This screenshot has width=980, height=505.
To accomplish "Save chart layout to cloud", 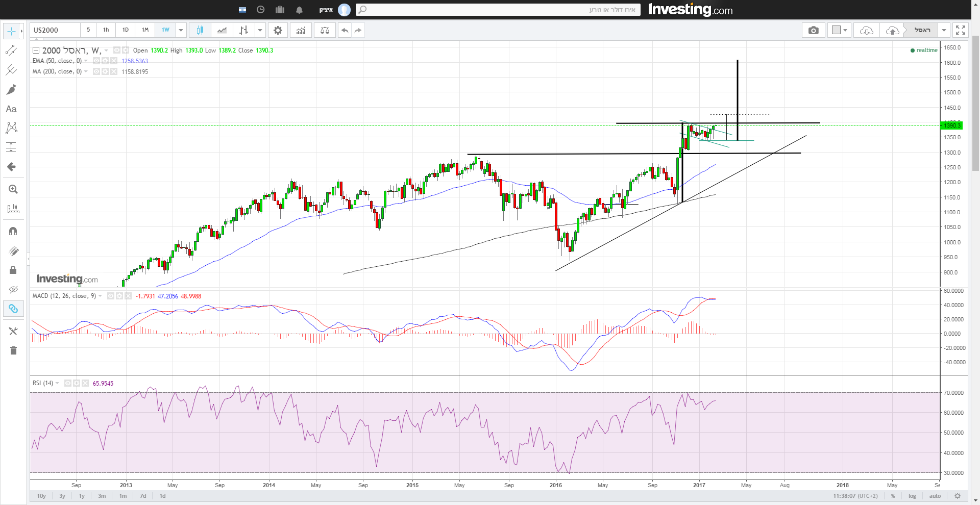I will [892, 30].
